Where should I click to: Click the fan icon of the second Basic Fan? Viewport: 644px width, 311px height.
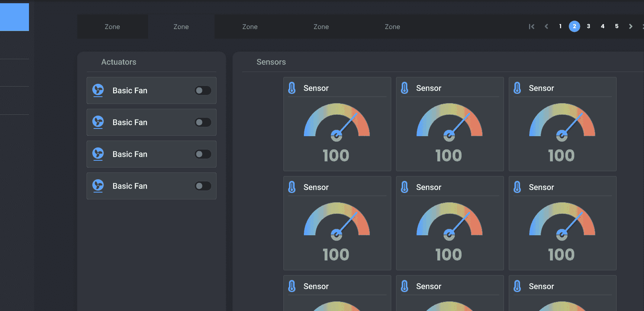pyautogui.click(x=98, y=122)
